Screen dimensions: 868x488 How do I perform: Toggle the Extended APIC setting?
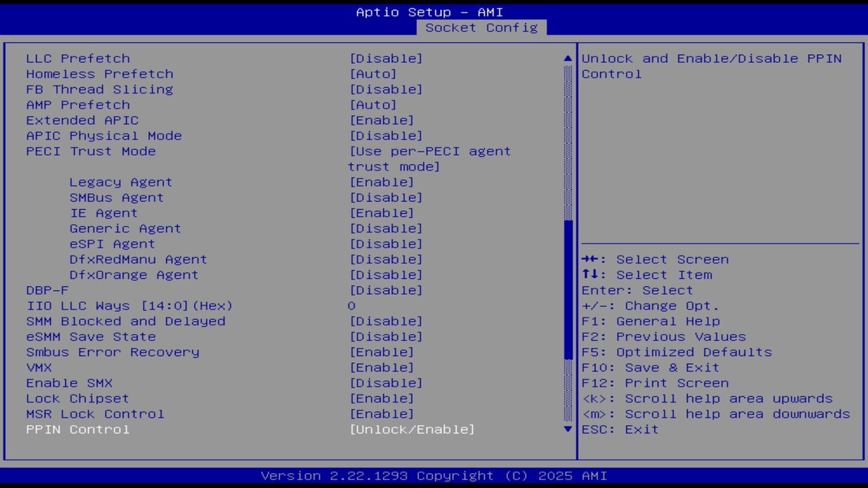pyautogui.click(x=382, y=120)
